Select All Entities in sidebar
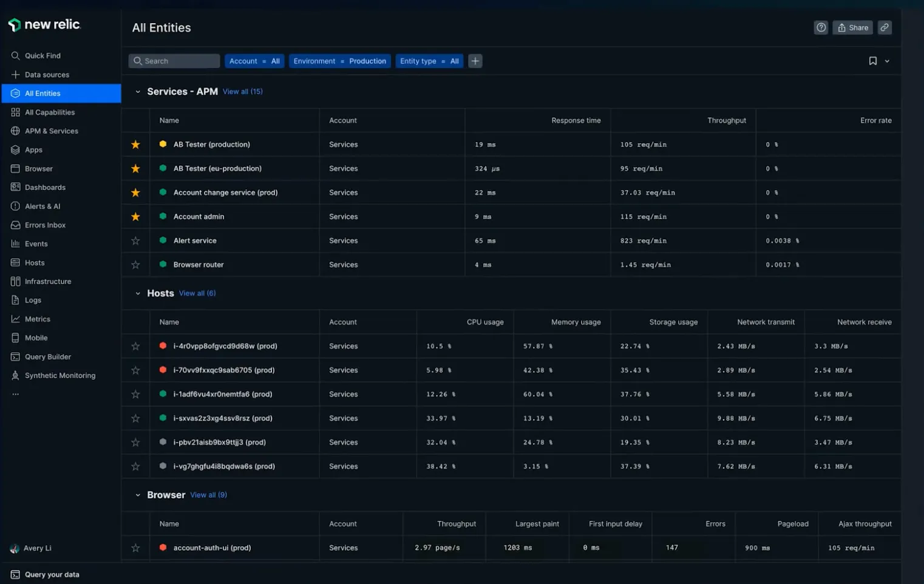Screen dimensions: 924x584 click(x=61, y=93)
